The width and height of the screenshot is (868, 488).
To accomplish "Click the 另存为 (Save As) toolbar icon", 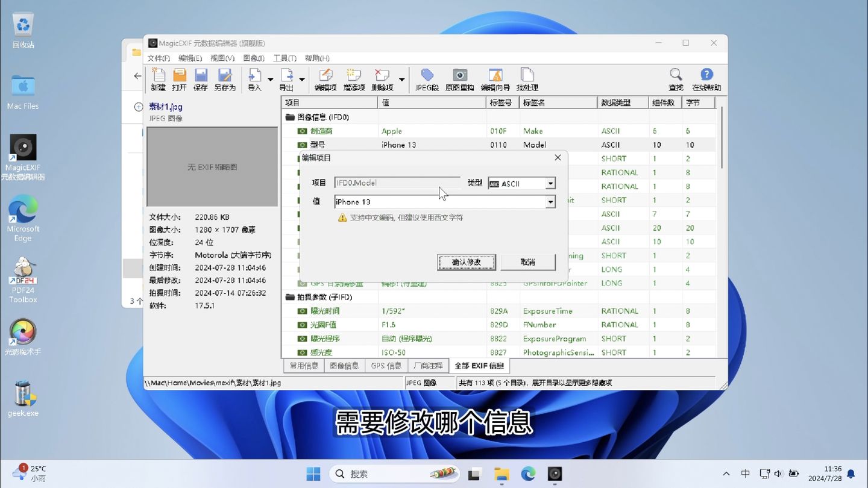I will pyautogui.click(x=225, y=80).
